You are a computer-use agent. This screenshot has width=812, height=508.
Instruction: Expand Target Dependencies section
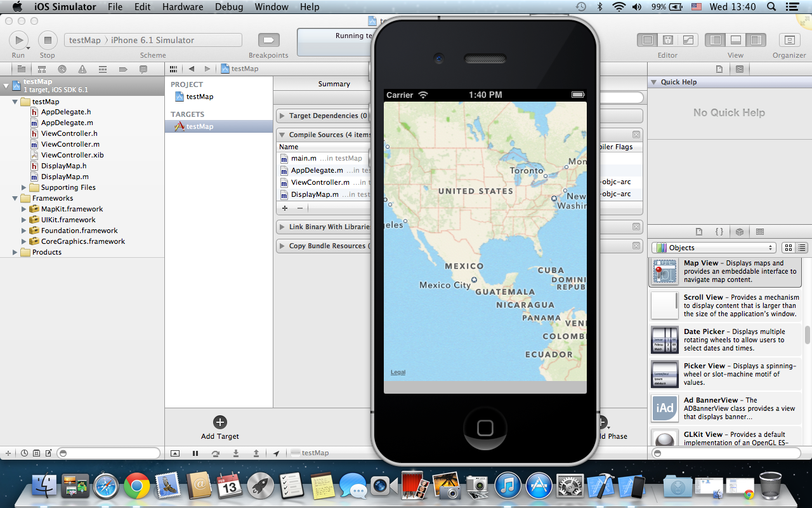[x=282, y=116]
